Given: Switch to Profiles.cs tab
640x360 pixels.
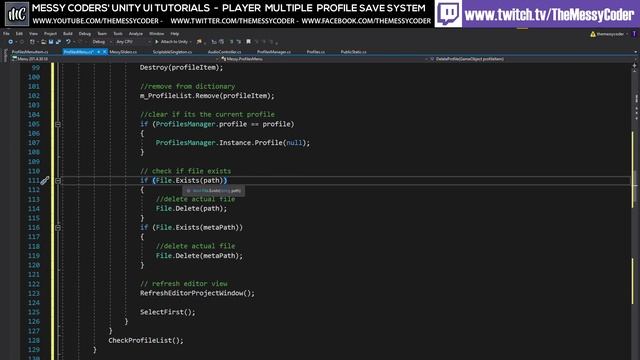Looking at the screenshot, I should pos(316,52).
